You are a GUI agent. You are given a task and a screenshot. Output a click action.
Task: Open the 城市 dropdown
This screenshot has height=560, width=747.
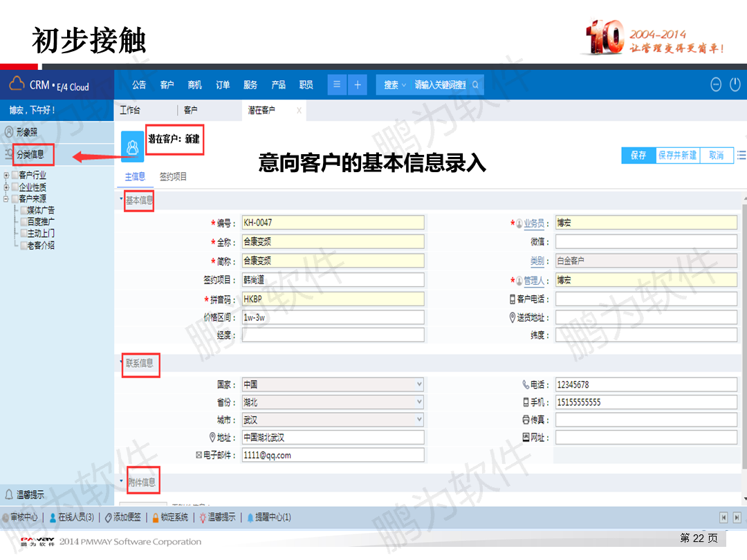(x=419, y=420)
